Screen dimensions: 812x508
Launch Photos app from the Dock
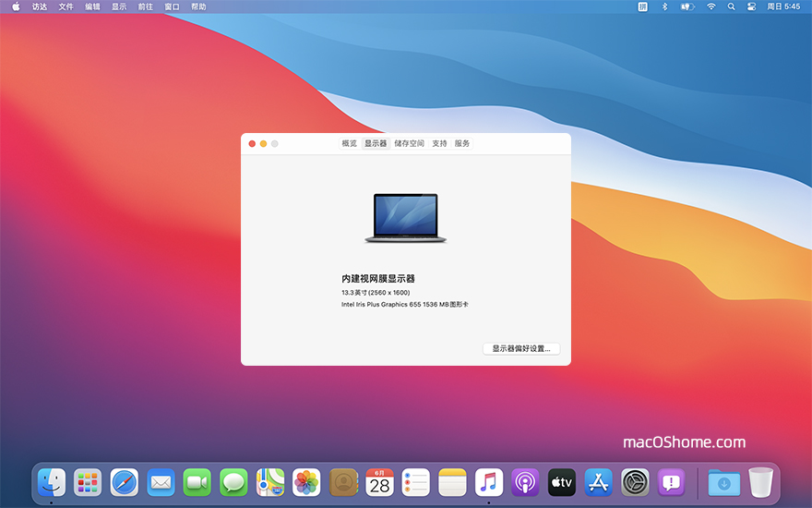(306, 482)
